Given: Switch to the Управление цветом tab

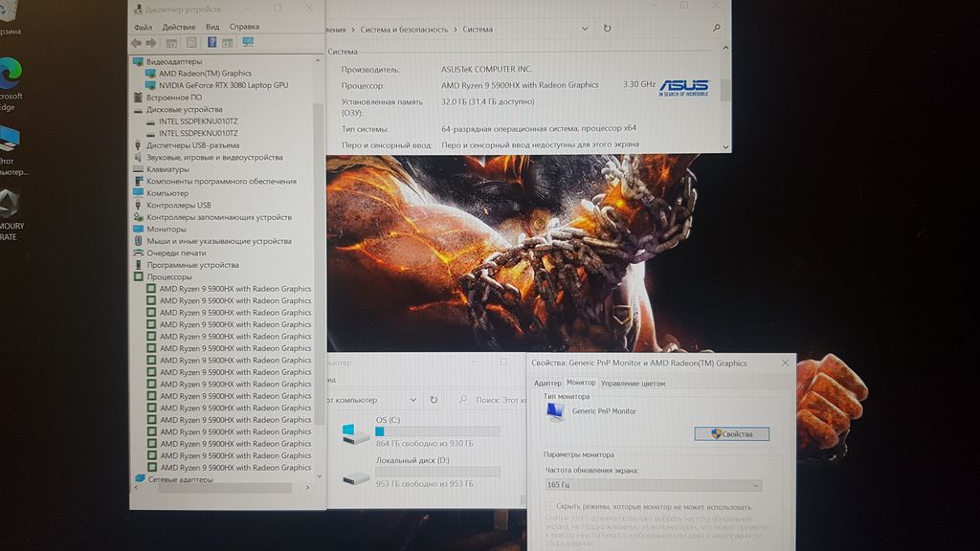Looking at the screenshot, I should coord(633,383).
